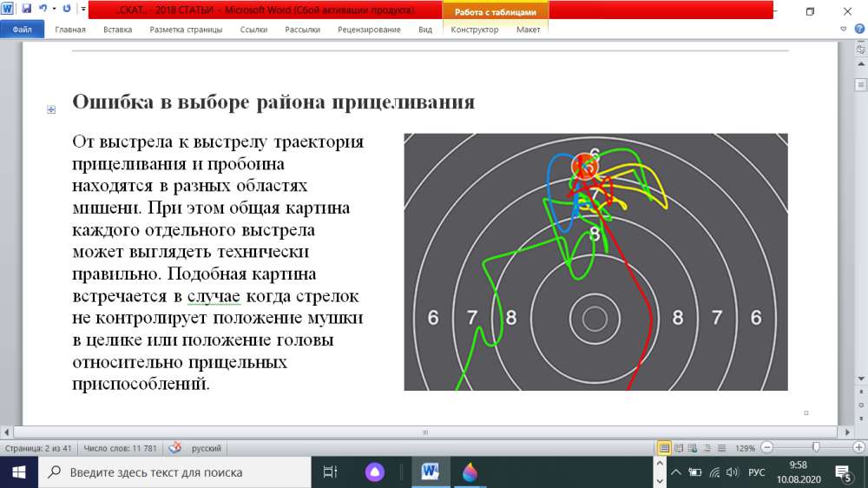Toggle the ruler button above vertical scrollbar
Viewport: 868px width, 488px height.
coord(861,49)
